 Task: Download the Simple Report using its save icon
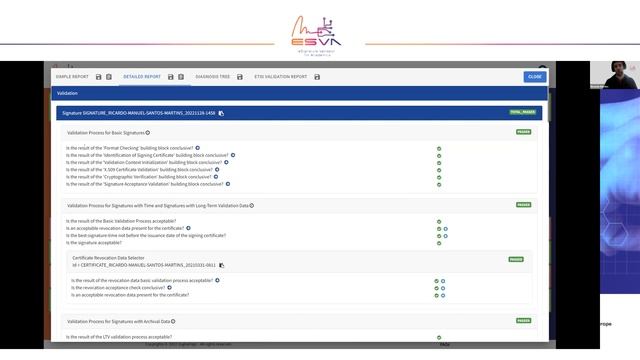pyautogui.click(x=98, y=77)
